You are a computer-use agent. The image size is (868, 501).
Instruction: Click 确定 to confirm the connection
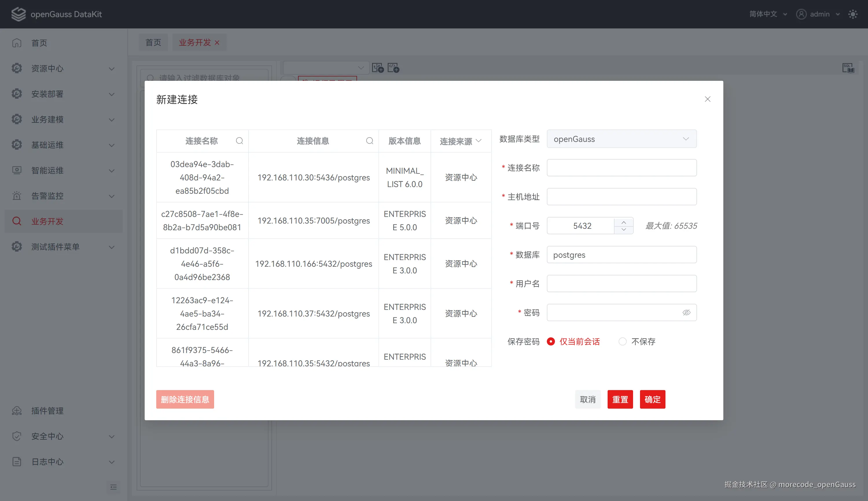click(652, 399)
